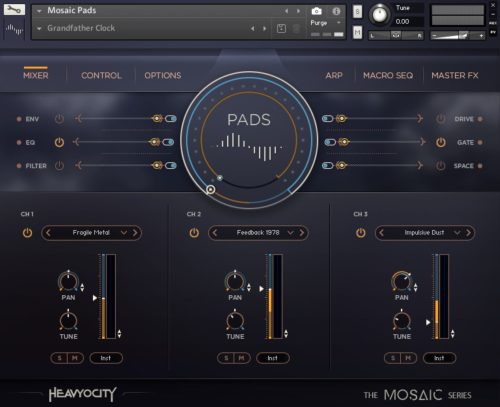
Task: Take a snapshot with the camera icon
Action: 316,11
